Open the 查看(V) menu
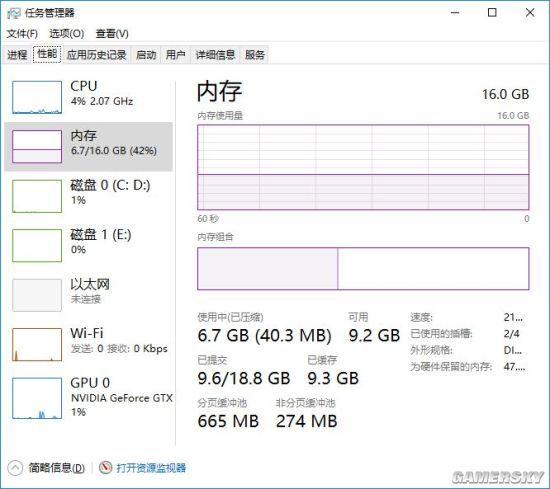The image size is (550, 489). [x=112, y=34]
